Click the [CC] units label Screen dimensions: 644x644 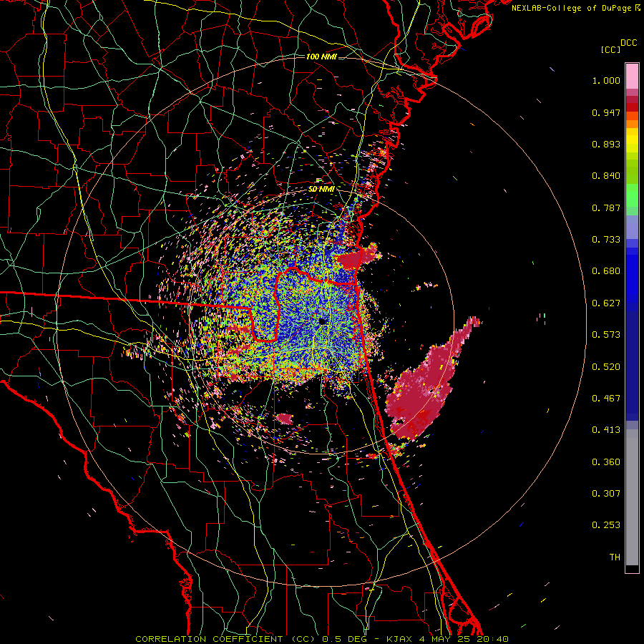[610, 49]
